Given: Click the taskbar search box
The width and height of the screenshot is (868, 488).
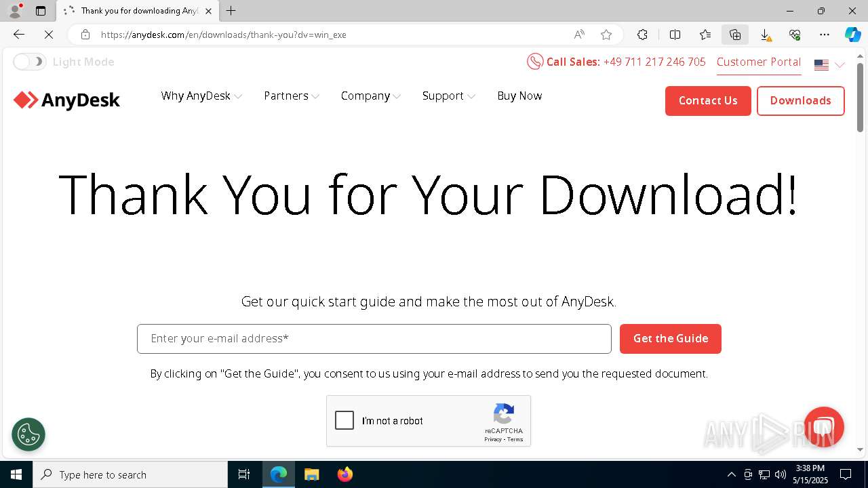Looking at the screenshot, I should 130,474.
